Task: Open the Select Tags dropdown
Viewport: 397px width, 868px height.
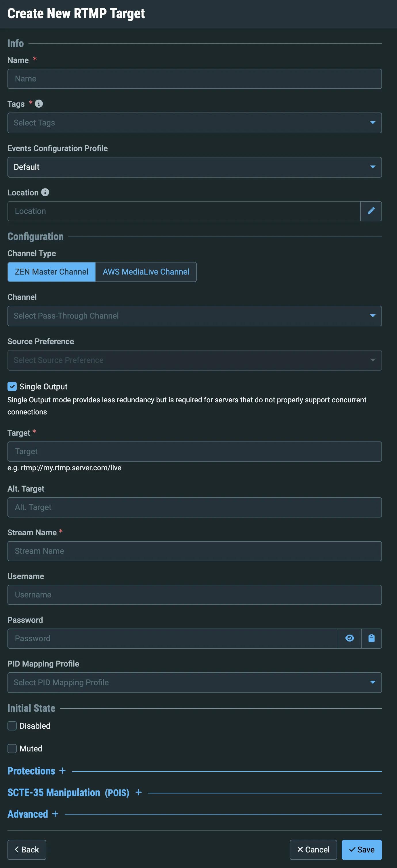Action: click(x=195, y=123)
